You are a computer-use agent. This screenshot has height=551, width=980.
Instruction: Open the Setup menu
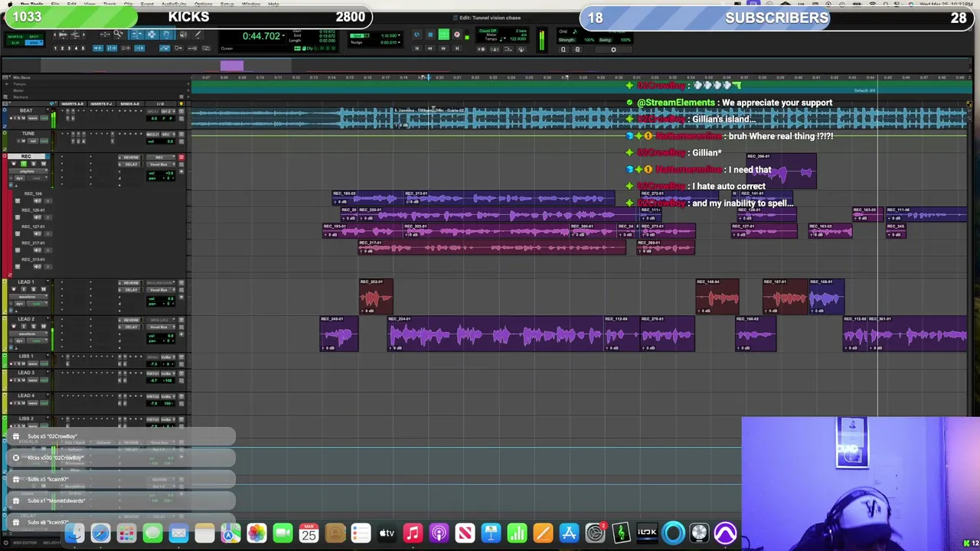click(x=227, y=4)
